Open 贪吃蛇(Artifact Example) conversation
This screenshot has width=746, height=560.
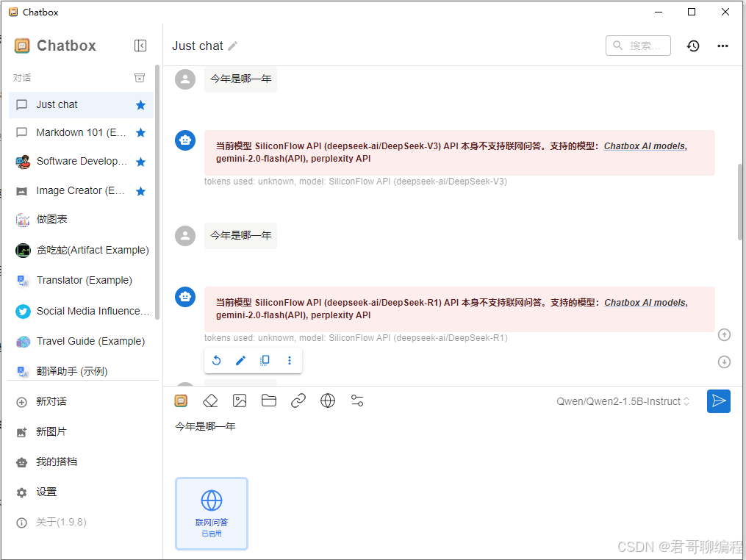81,250
